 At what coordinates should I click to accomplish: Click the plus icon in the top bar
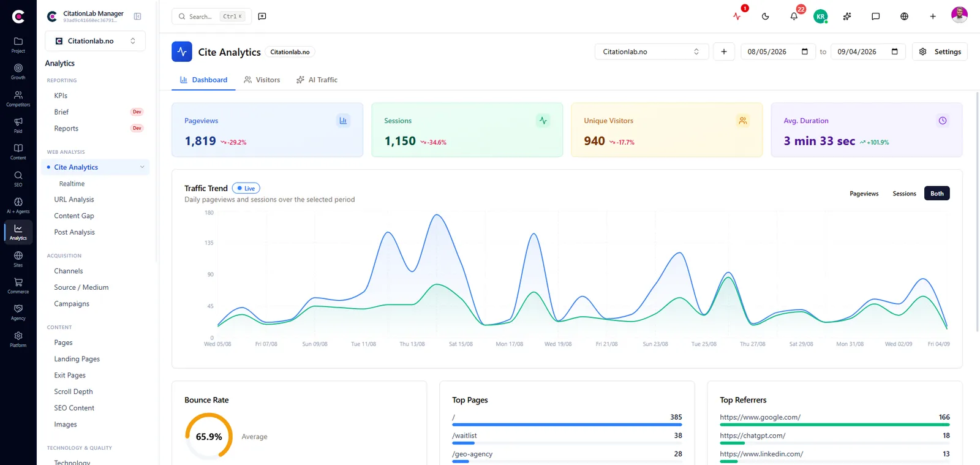click(933, 17)
